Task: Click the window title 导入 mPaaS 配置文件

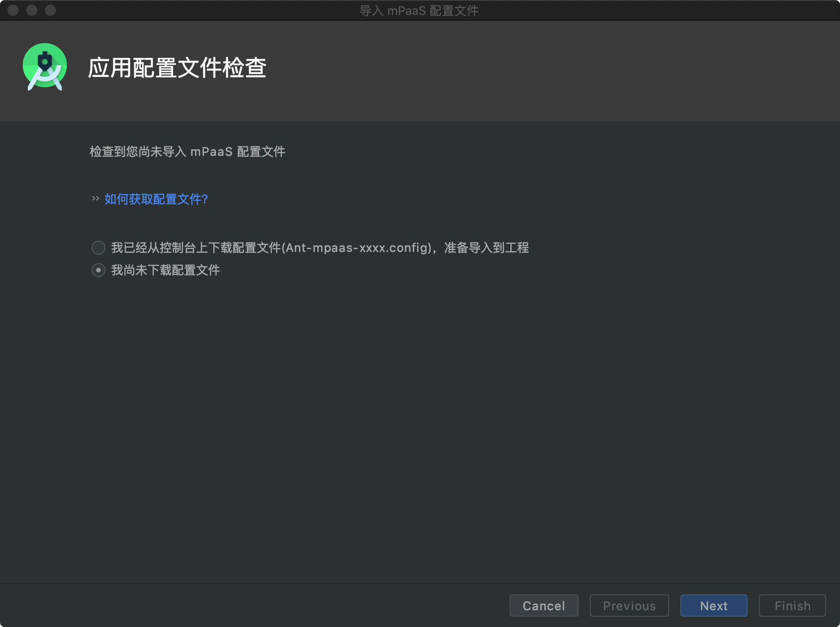Action: (419, 10)
